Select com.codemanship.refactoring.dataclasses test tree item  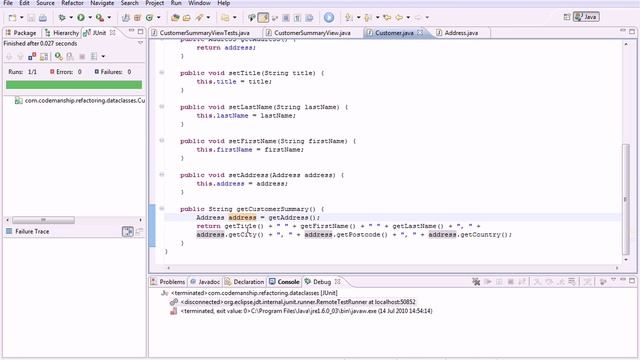80,100
